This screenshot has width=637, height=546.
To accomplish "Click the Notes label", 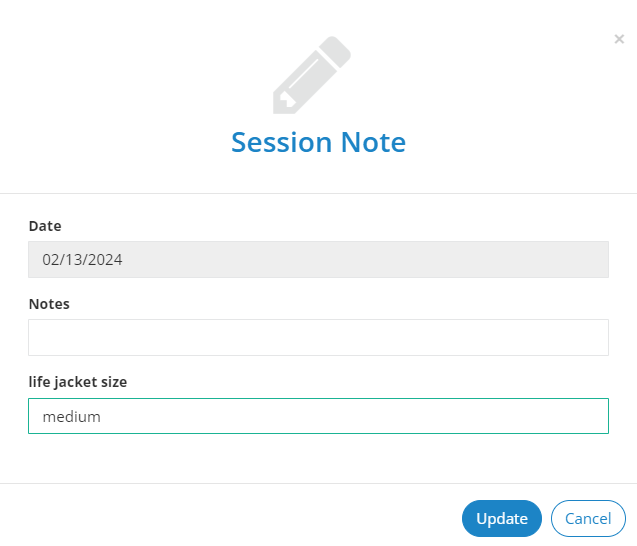I will pyautogui.click(x=49, y=304).
